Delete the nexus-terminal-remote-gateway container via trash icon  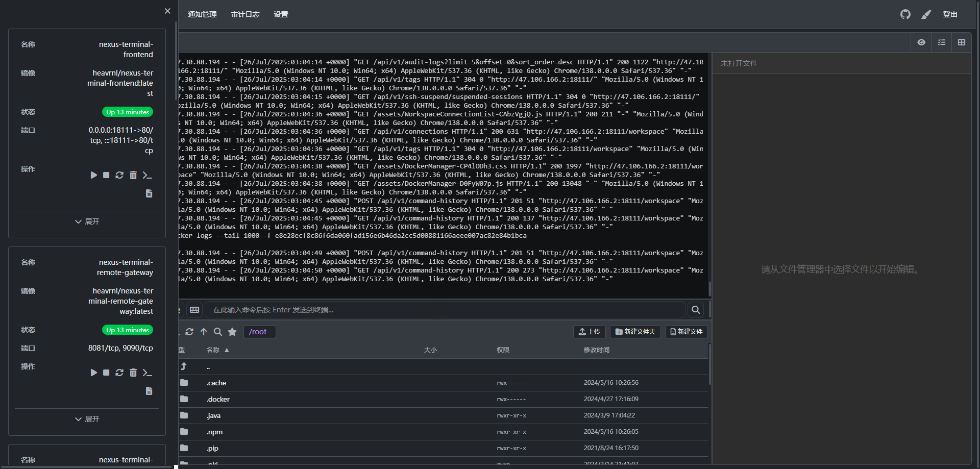coord(133,373)
